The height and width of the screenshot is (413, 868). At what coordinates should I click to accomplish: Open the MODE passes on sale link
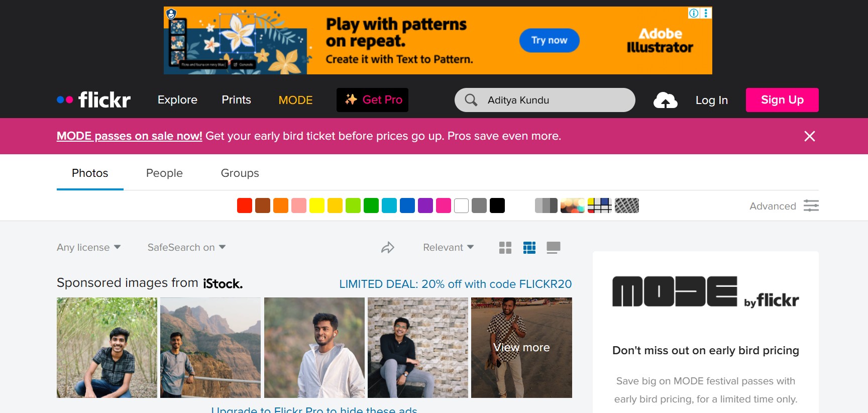point(129,136)
